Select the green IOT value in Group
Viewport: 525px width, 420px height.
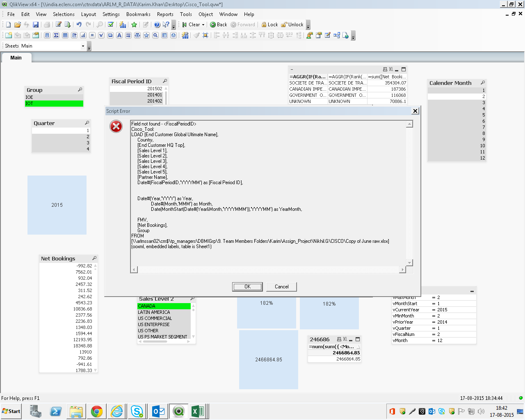pyautogui.click(x=54, y=104)
